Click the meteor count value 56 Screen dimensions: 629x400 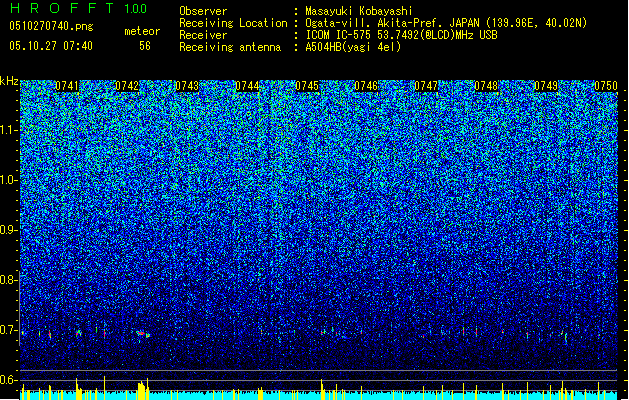pos(145,46)
